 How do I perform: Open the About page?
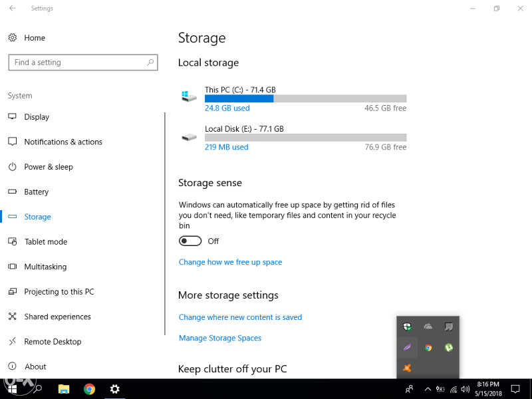[35, 366]
